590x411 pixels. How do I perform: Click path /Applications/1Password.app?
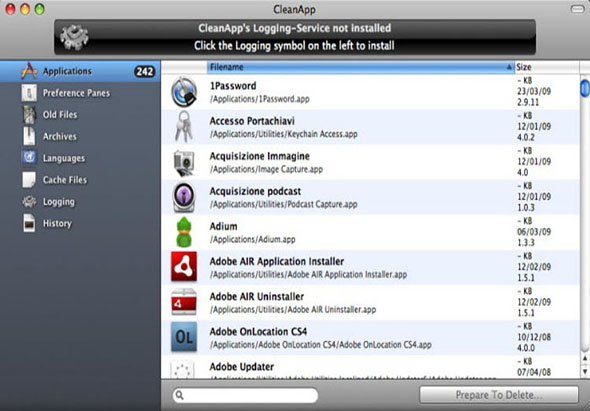[x=260, y=99]
